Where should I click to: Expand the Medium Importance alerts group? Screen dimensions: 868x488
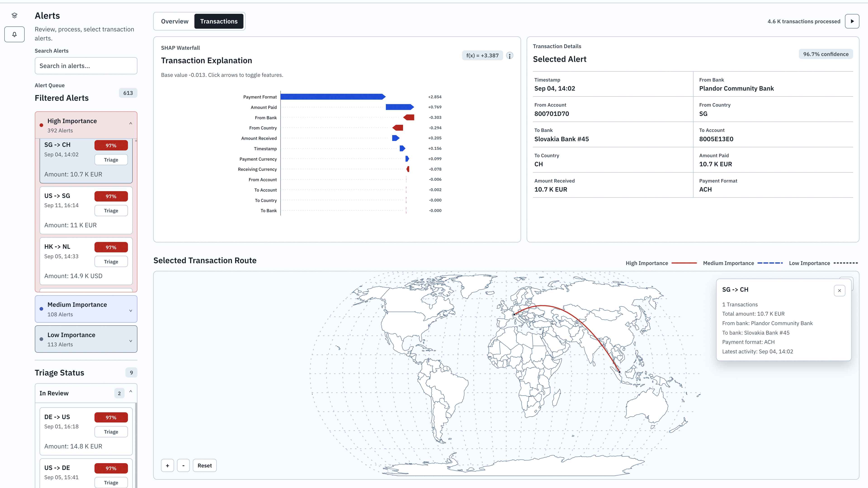point(86,309)
